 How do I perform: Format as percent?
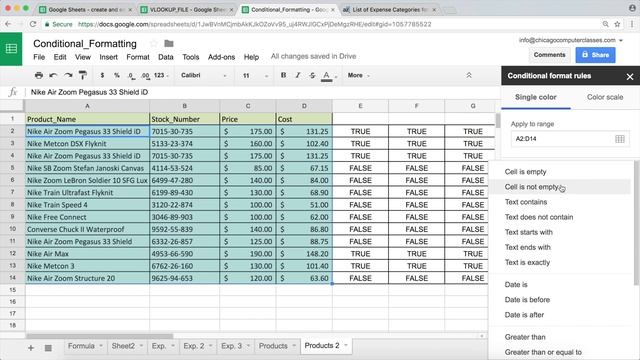tap(117, 75)
